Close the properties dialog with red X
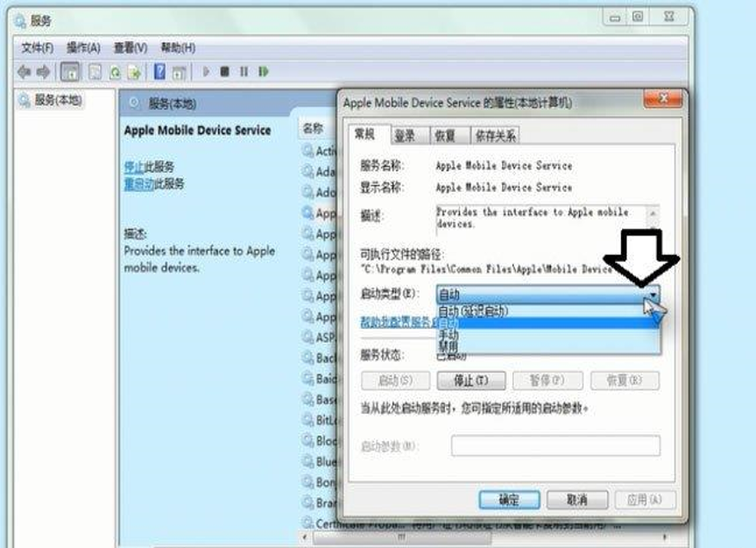Image resolution: width=756 pixels, height=548 pixels. 663,99
